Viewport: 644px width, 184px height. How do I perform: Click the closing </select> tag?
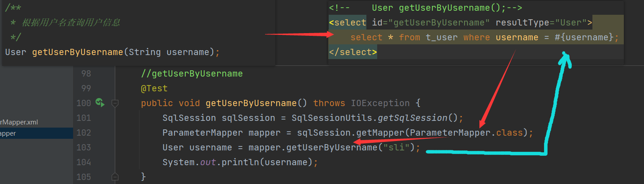pyautogui.click(x=352, y=52)
